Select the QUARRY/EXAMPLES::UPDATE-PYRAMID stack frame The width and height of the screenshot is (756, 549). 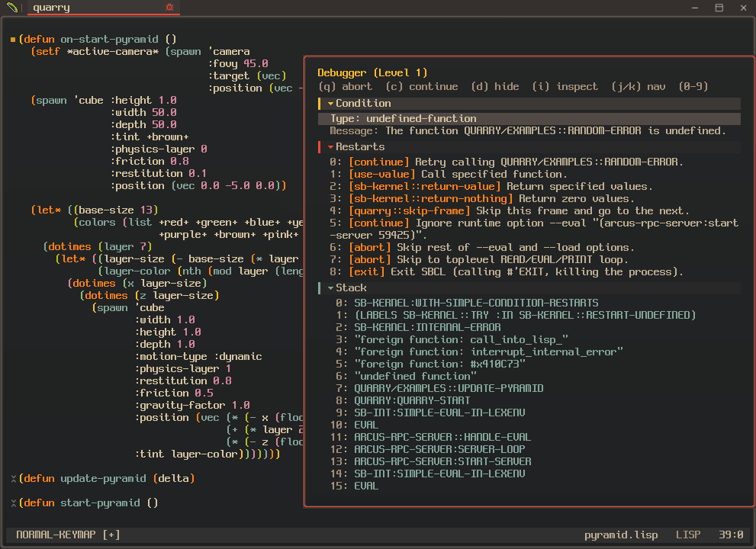point(449,388)
